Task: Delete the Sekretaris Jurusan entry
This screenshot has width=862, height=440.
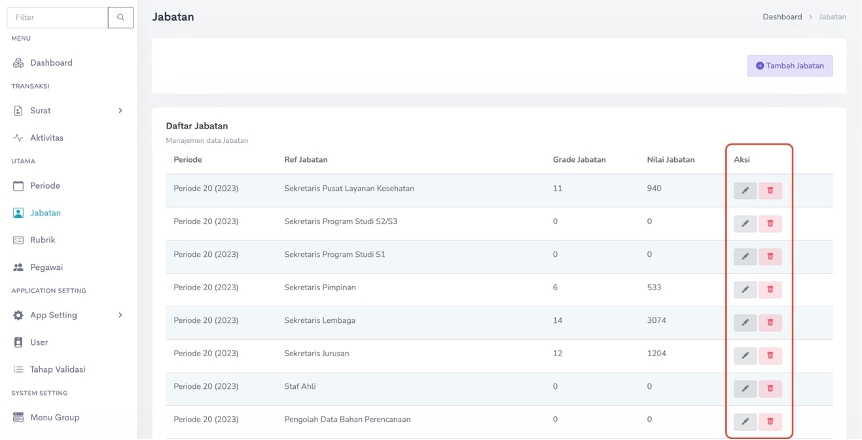Action: 770,355
